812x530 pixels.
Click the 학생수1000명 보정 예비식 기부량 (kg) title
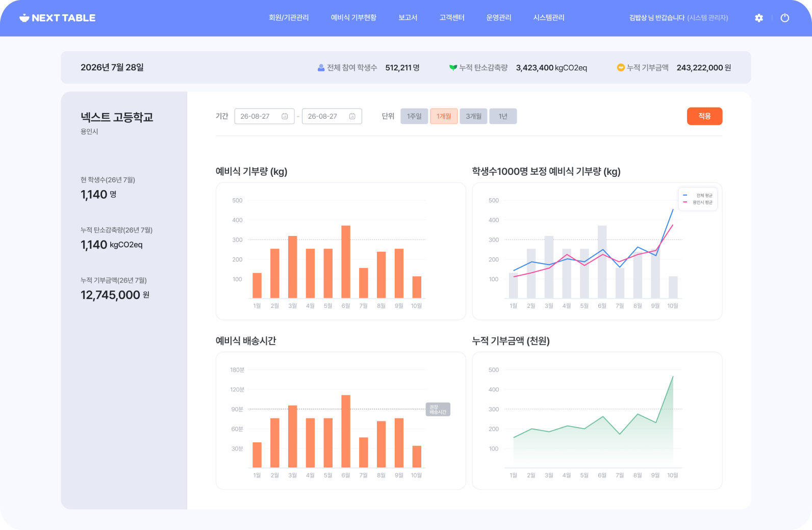pos(546,172)
